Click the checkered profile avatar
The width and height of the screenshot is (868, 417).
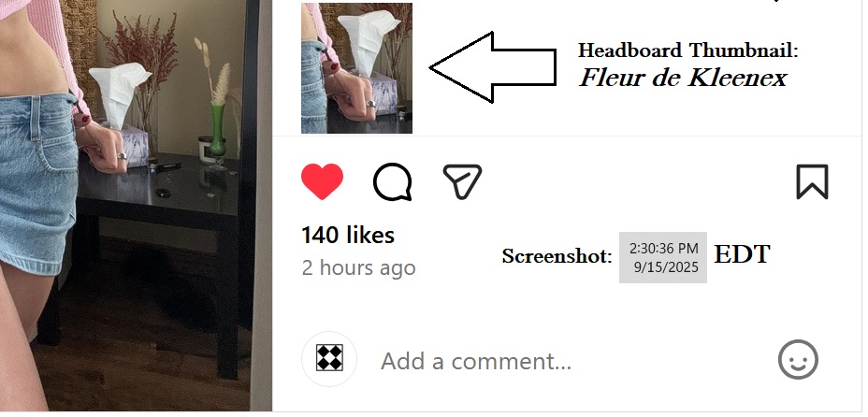(329, 358)
